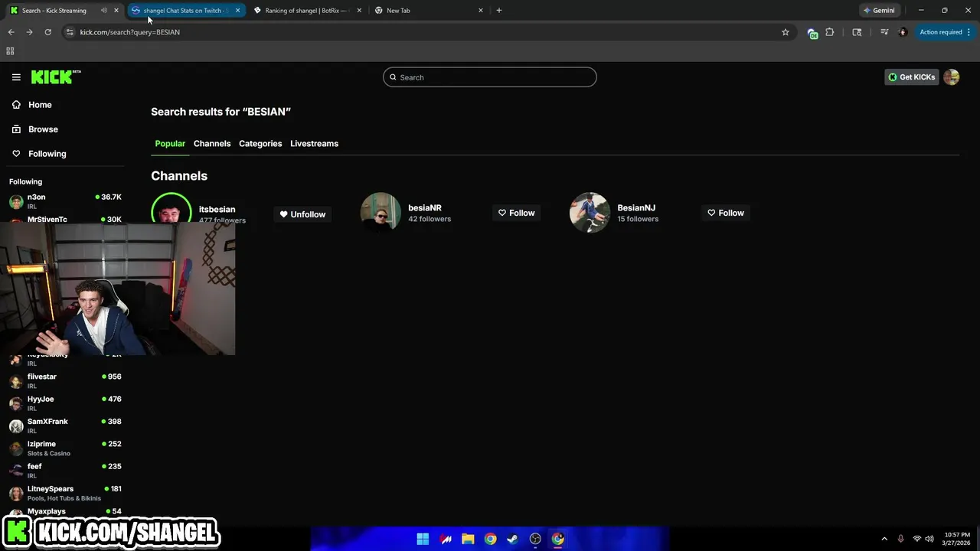The image size is (980, 551).
Task: Click the magnifier icon in Kick search bar
Action: point(393,77)
